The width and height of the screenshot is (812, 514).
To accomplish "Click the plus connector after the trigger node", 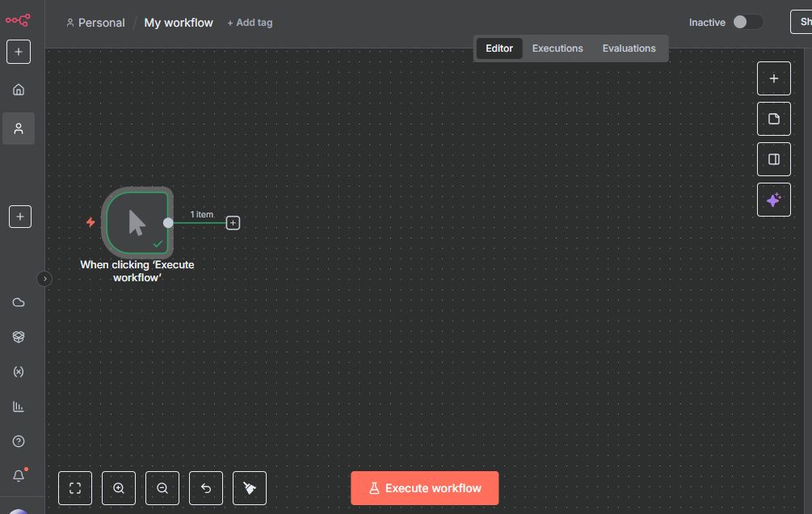I will click(233, 222).
